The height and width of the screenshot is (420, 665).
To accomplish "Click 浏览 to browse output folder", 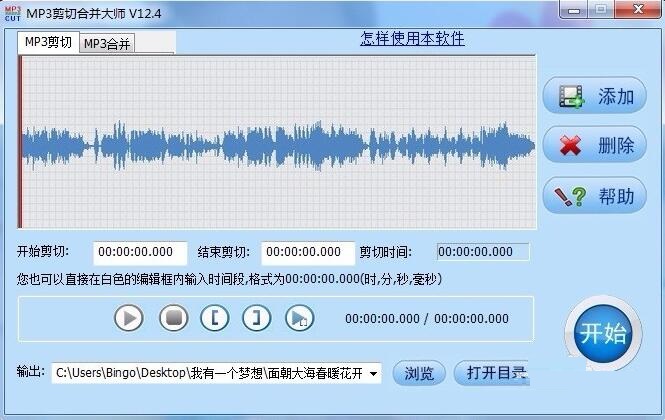I will point(419,373).
